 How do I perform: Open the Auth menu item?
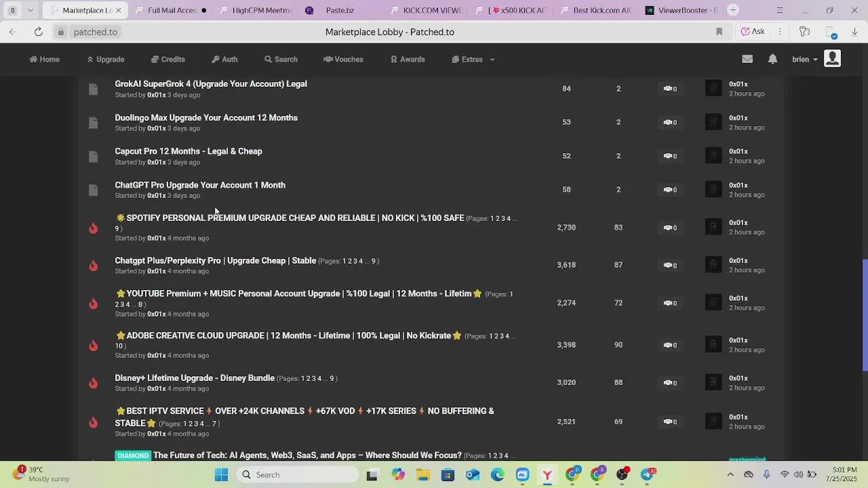224,60
